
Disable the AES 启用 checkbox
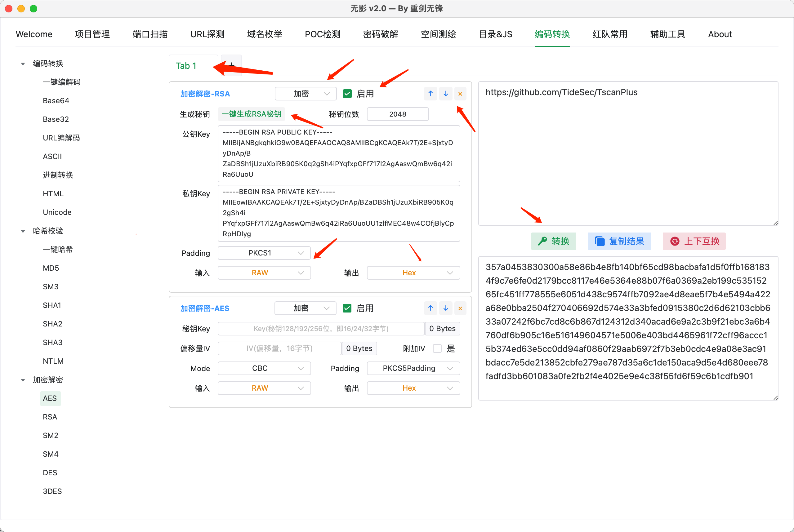coord(346,308)
